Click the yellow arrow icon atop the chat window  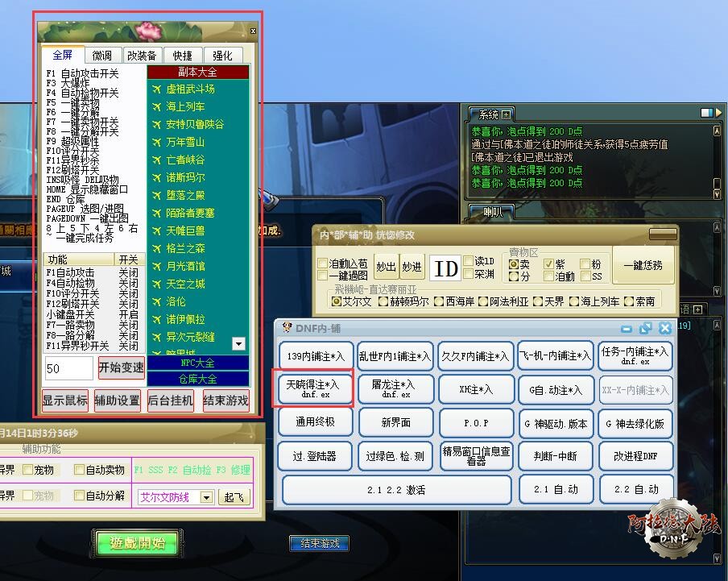(x=718, y=113)
